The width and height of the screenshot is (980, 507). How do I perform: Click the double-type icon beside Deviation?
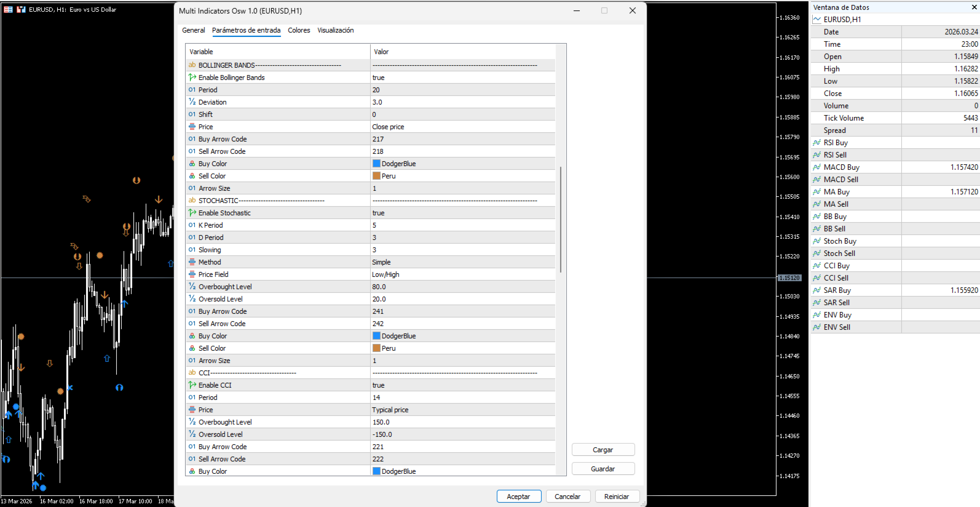[192, 102]
